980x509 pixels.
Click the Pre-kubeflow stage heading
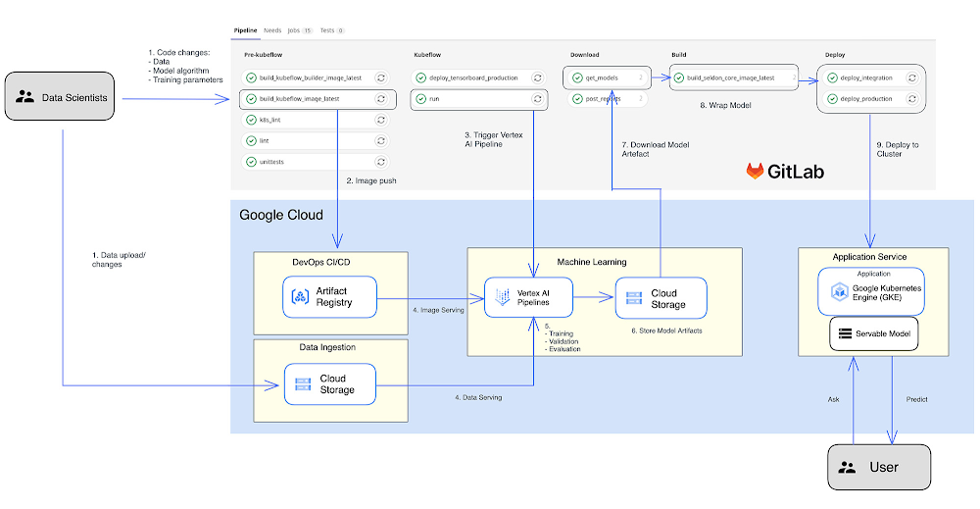coord(263,55)
